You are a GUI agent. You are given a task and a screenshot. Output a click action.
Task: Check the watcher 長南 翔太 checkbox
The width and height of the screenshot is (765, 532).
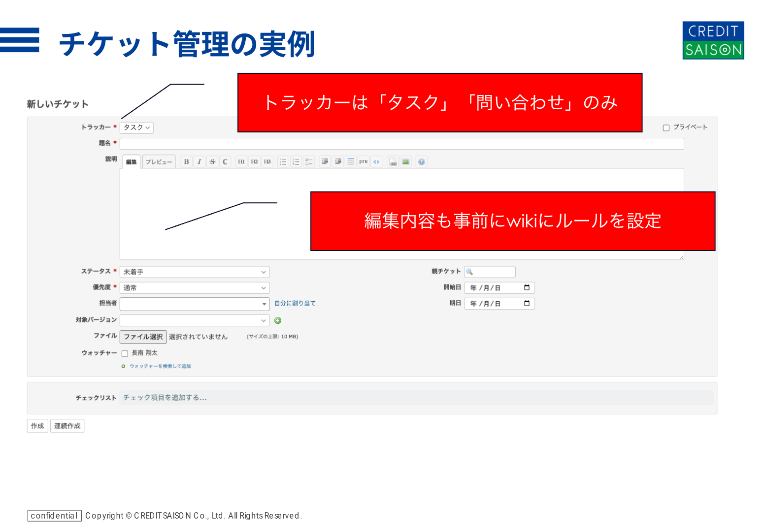point(125,353)
